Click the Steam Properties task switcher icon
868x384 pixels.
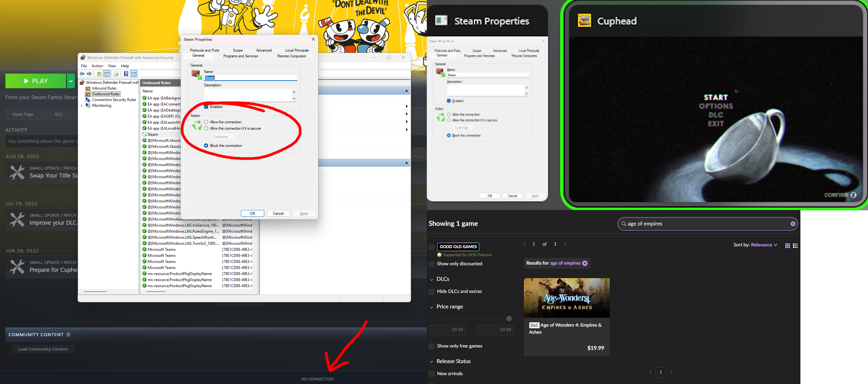[441, 20]
